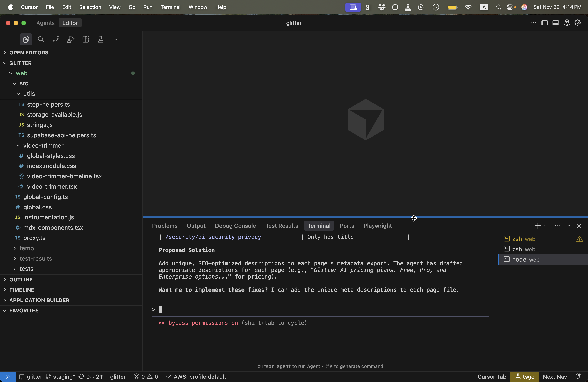
Task: Click the staging branch in status bar
Action: 61,377
